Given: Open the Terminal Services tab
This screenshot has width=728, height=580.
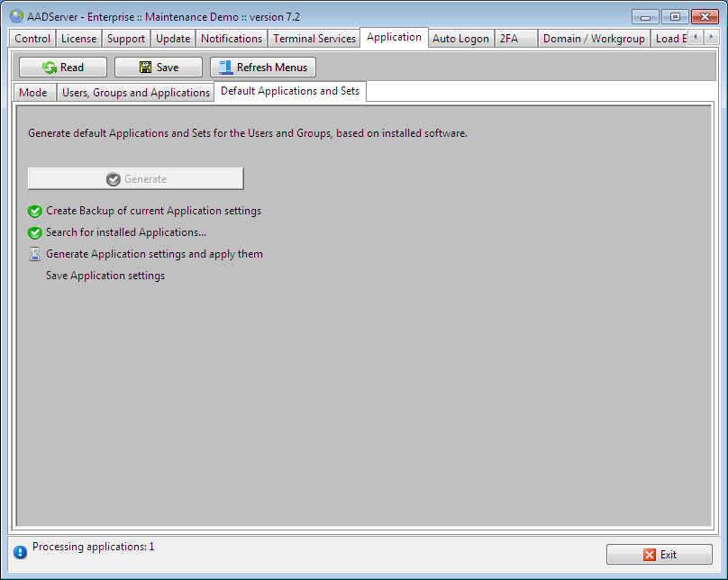Looking at the screenshot, I should tap(314, 39).
